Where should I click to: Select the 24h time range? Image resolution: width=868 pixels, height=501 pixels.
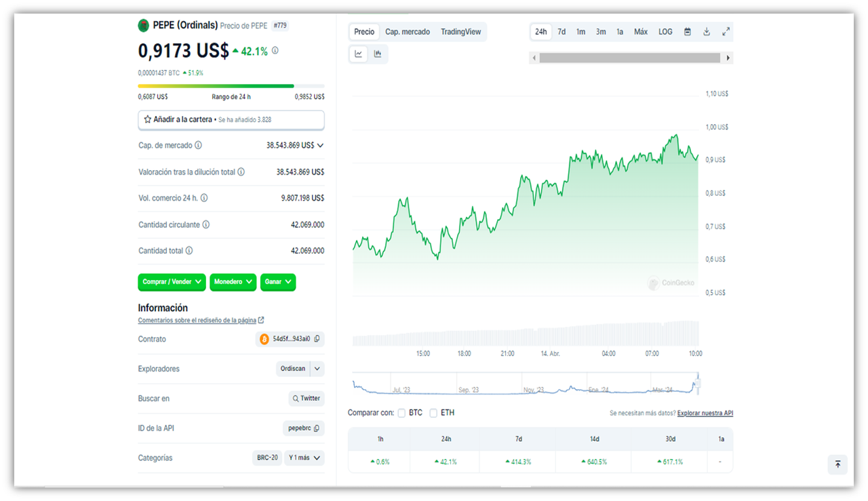(x=541, y=32)
